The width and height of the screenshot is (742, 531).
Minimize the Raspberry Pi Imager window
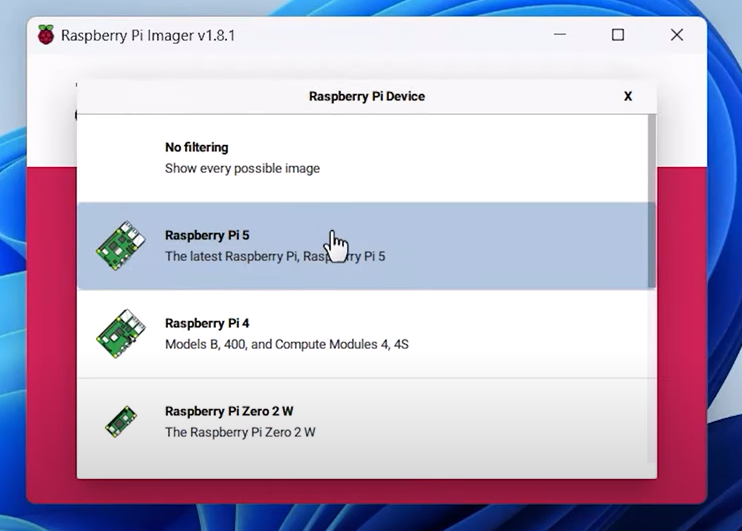coord(560,35)
